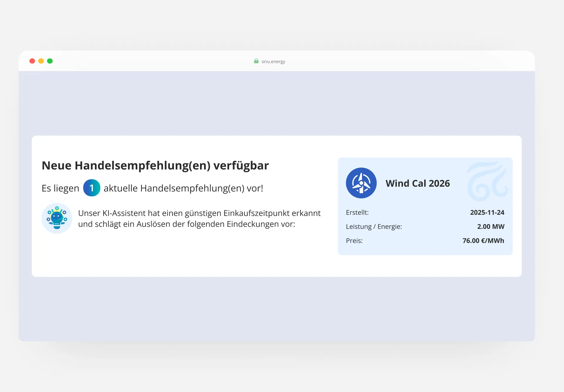
Task: Click the circular badge showing the number 1
Action: [91, 188]
